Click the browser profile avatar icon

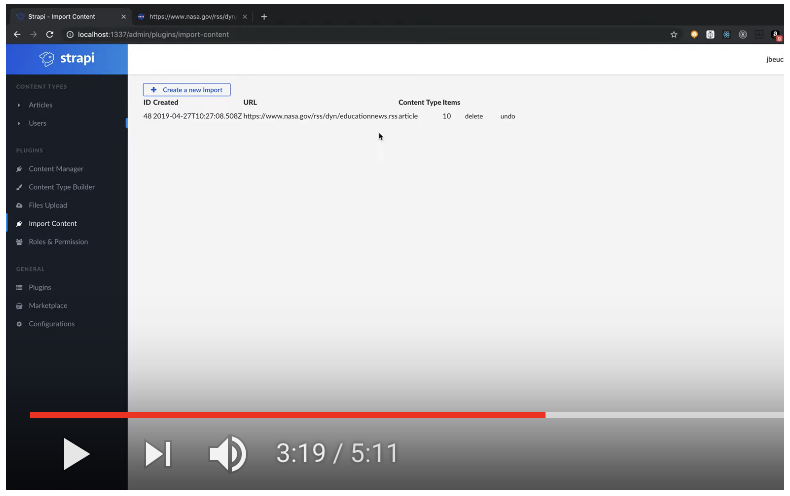click(776, 35)
